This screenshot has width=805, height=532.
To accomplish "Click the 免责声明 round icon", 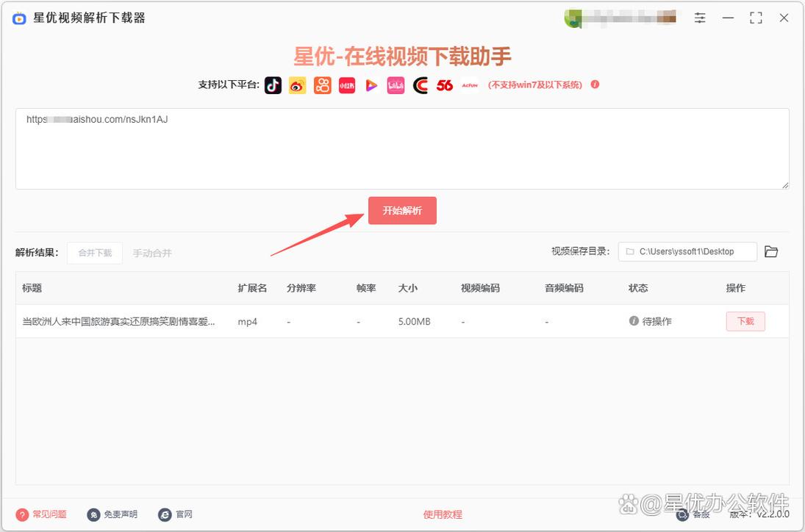I will pos(93,514).
